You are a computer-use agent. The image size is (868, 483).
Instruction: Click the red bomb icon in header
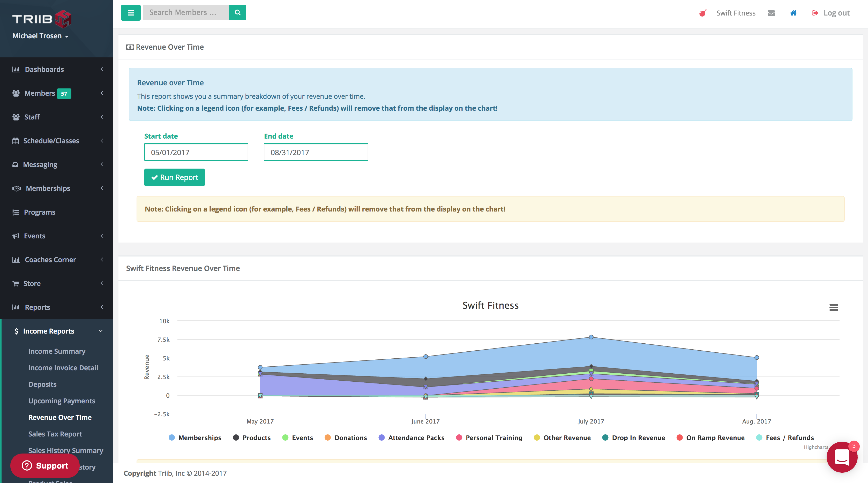tap(702, 13)
